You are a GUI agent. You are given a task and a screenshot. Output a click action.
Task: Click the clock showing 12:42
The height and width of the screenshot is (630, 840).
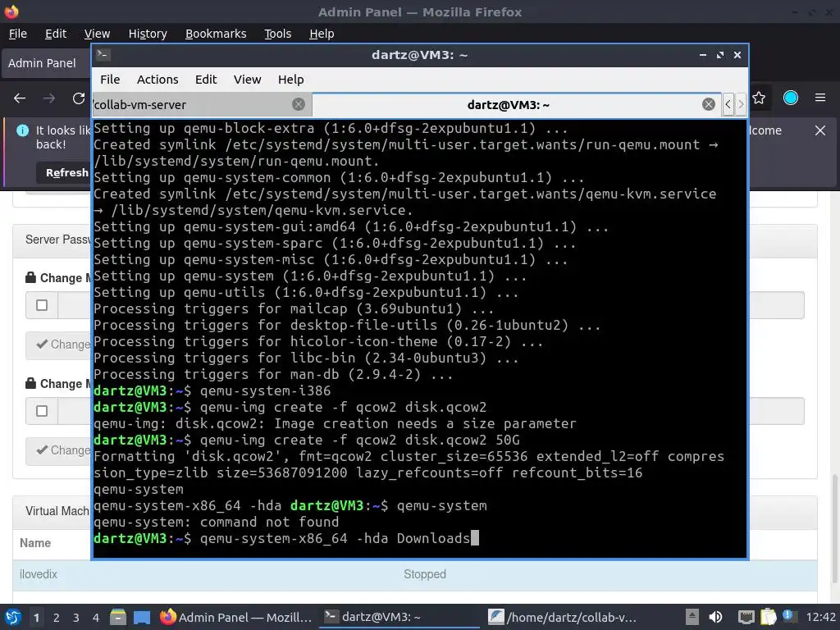pyautogui.click(x=820, y=618)
